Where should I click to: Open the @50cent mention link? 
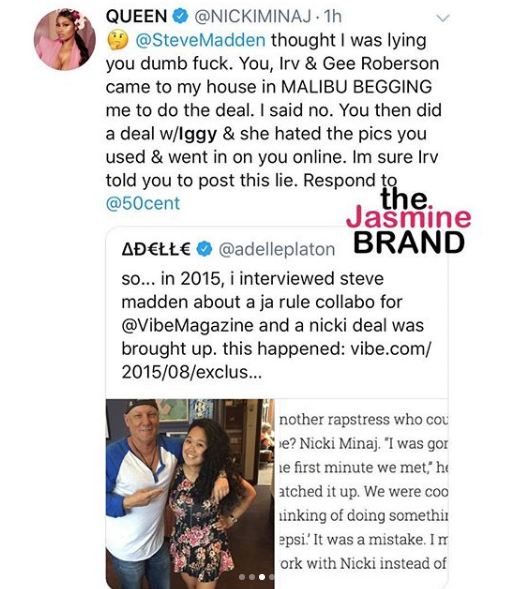143,204
